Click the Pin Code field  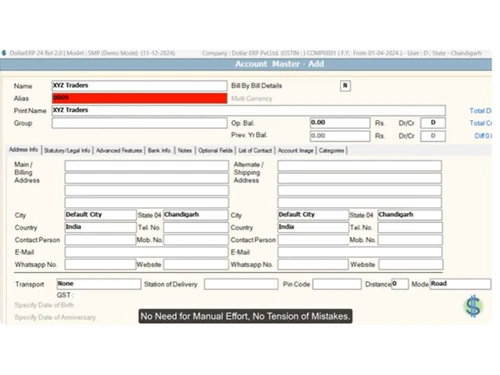[337, 284]
